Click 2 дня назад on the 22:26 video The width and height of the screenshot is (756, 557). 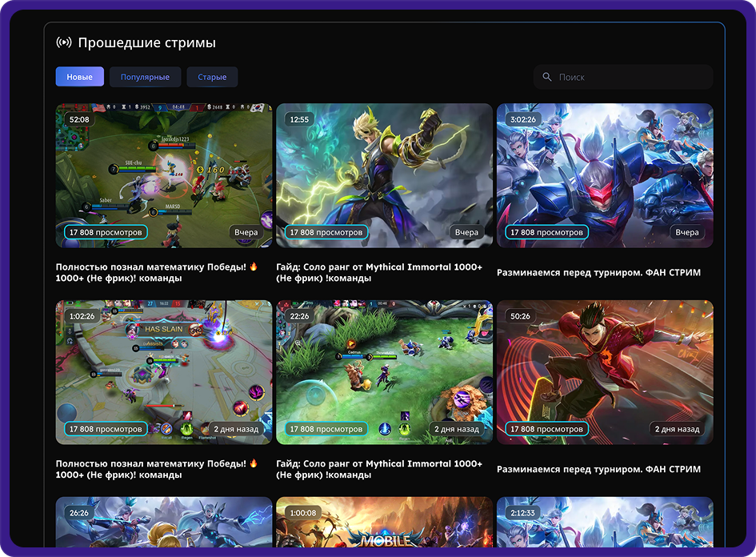pos(457,429)
